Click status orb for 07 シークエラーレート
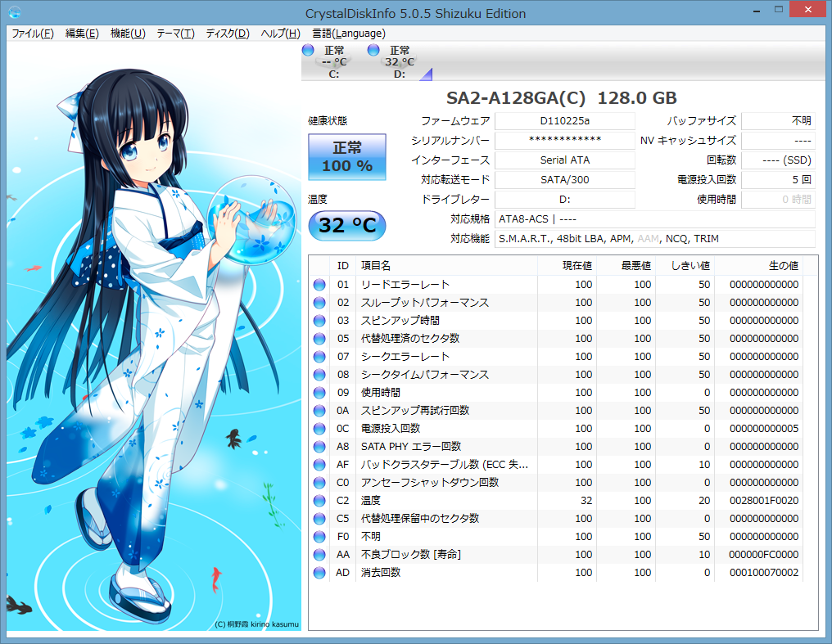The height and width of the screenshot is (644, 832). [319, 357]
